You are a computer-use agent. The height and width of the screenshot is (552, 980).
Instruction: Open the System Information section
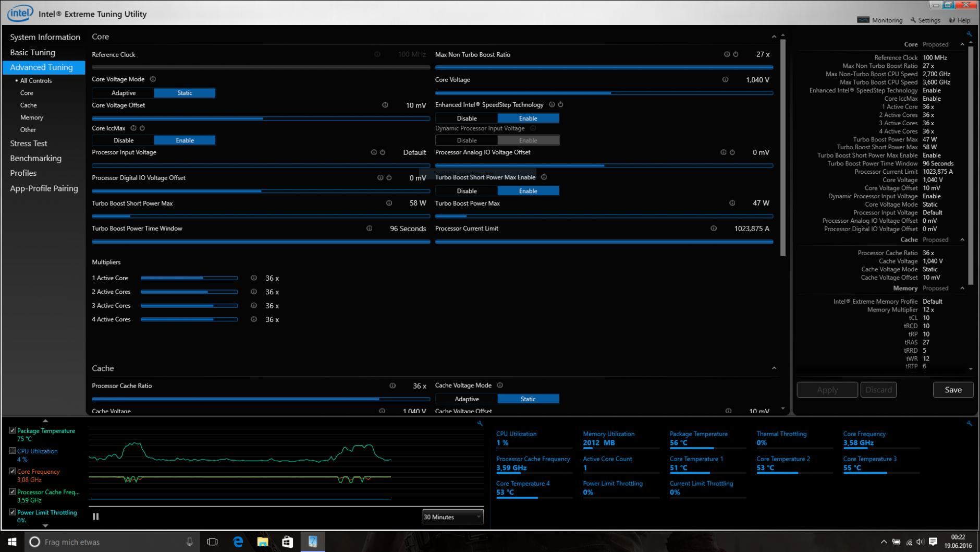point(45,37)
